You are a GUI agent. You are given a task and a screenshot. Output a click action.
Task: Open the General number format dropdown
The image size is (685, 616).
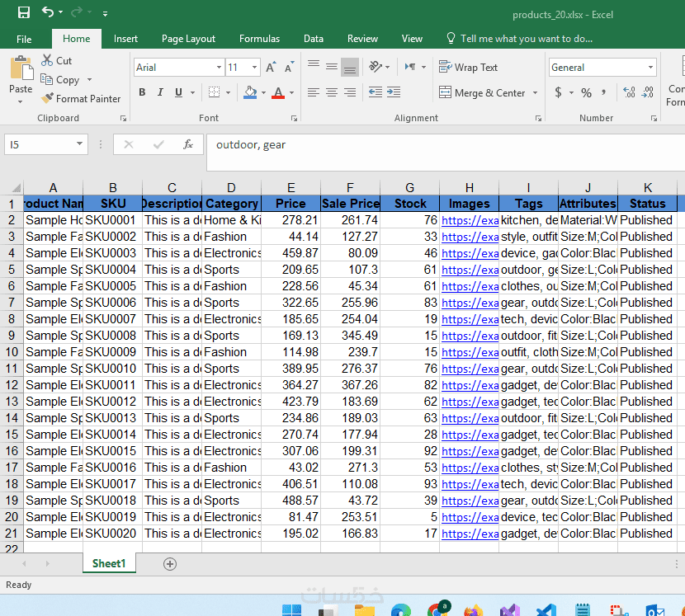pyautogui.click(x=651, y=68)
